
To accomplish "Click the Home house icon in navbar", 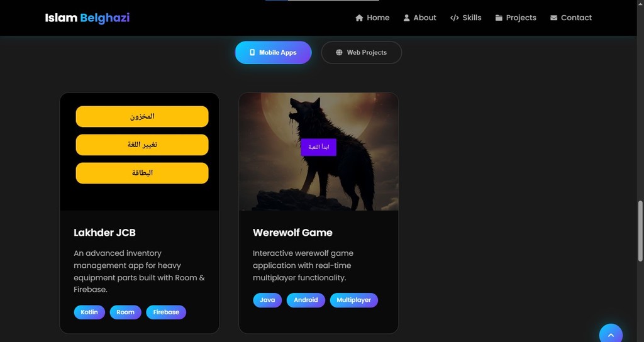I will pos(359,18).
